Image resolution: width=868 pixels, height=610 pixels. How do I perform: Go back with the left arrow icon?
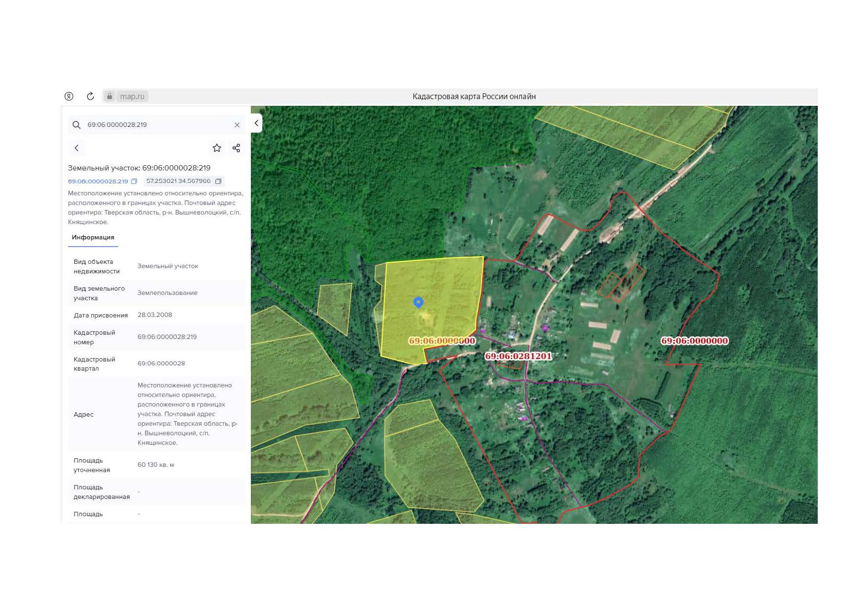tap(77, 148)
